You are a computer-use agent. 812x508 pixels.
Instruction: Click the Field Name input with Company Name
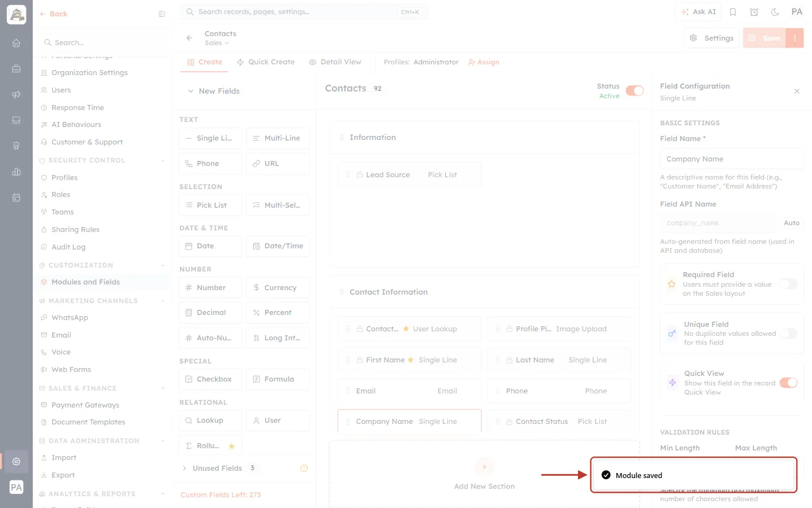point(731,159)
